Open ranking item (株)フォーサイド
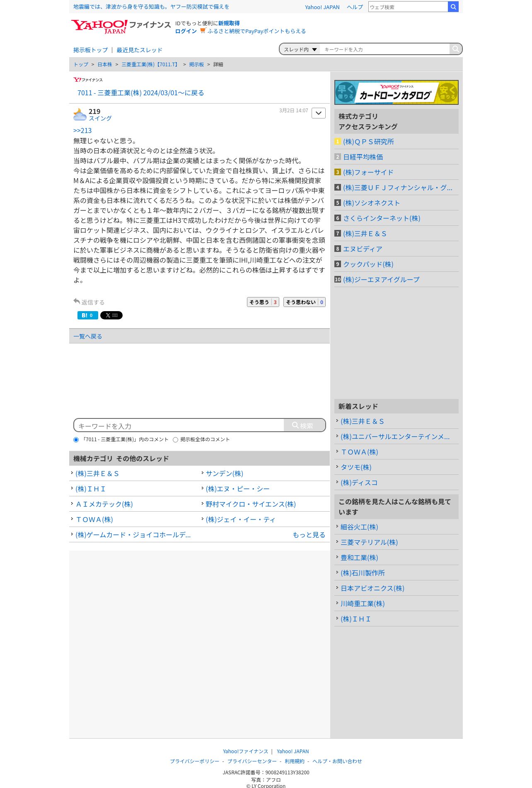This screenshot has height=788, width=532. (x=368, y=172)
